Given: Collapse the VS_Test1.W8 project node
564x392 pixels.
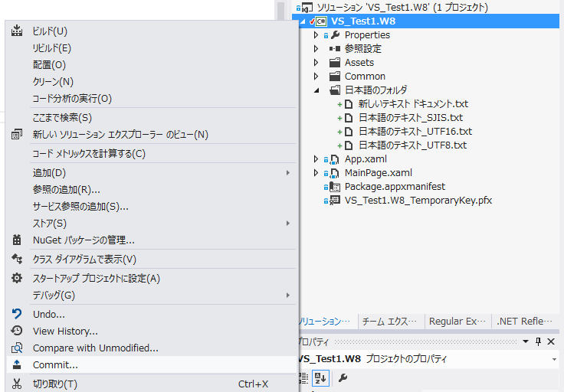Looking at the screenshot, I should [303, 21].
